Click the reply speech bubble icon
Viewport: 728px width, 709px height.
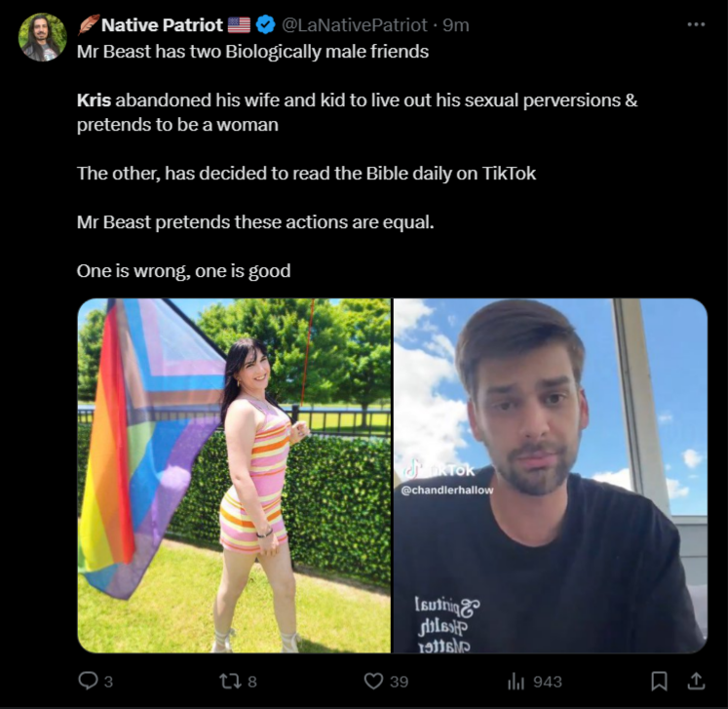(88, 681)
